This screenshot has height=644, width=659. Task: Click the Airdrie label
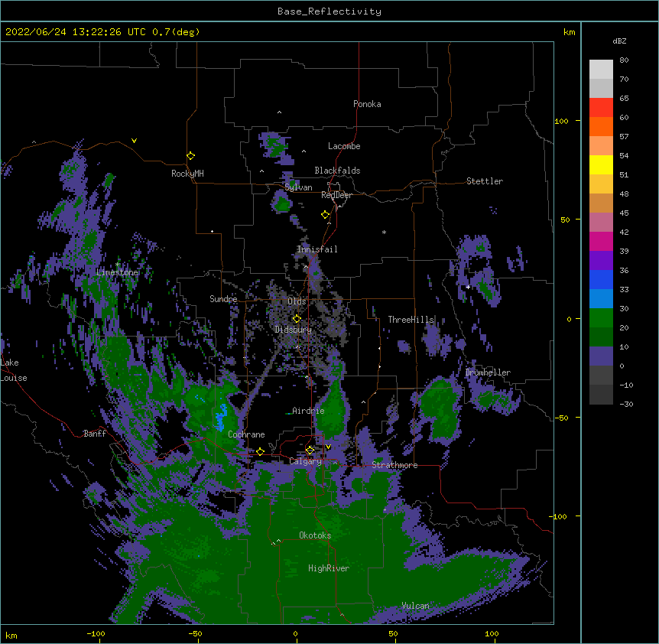tap(309, 411)
